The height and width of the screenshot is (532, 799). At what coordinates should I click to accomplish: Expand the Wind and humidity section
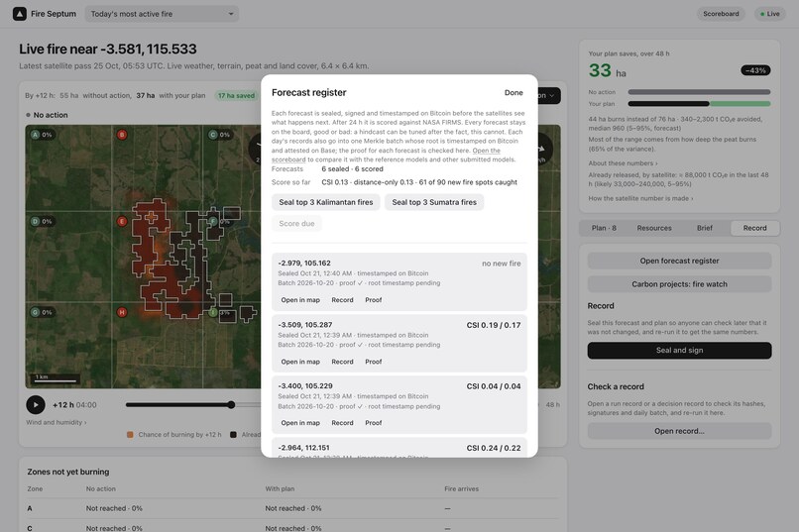57,422
